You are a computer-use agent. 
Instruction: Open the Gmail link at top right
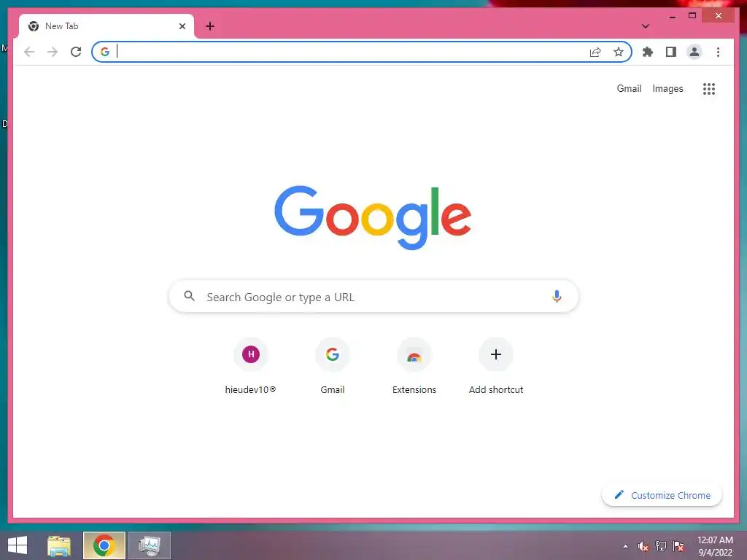click(x=629, y=88)
